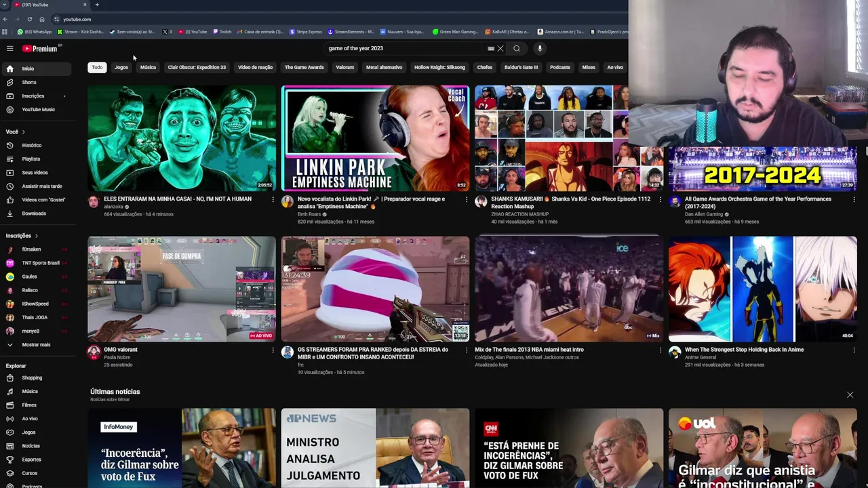Dismiss the Últimas notícias section
Viewport: 868px width, 488px height.
pos(850,394)
